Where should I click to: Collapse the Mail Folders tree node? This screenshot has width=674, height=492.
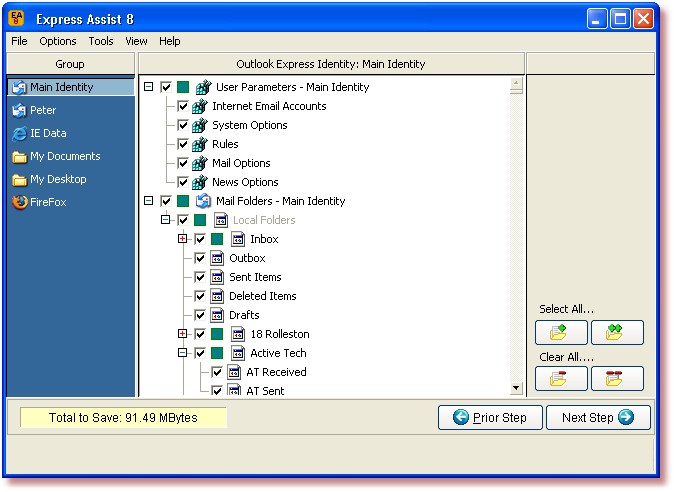[149, 201]
